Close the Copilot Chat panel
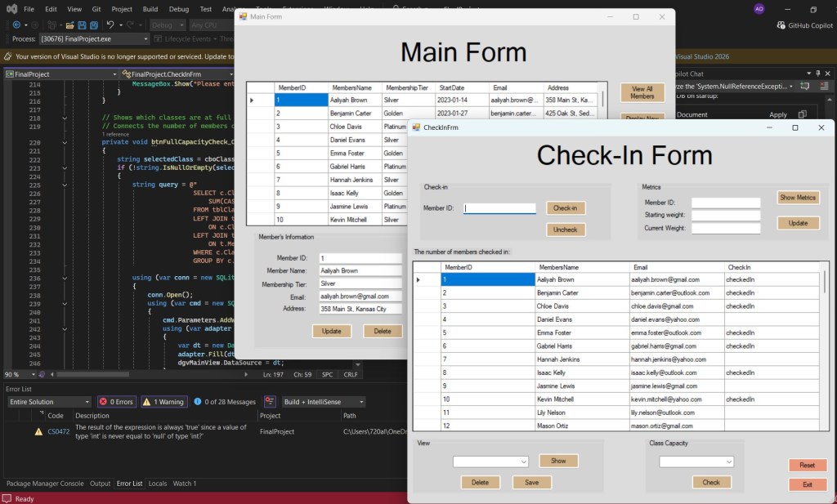This screenshot has width=837, height=504. pyautogui.click(x=828, y=74)
